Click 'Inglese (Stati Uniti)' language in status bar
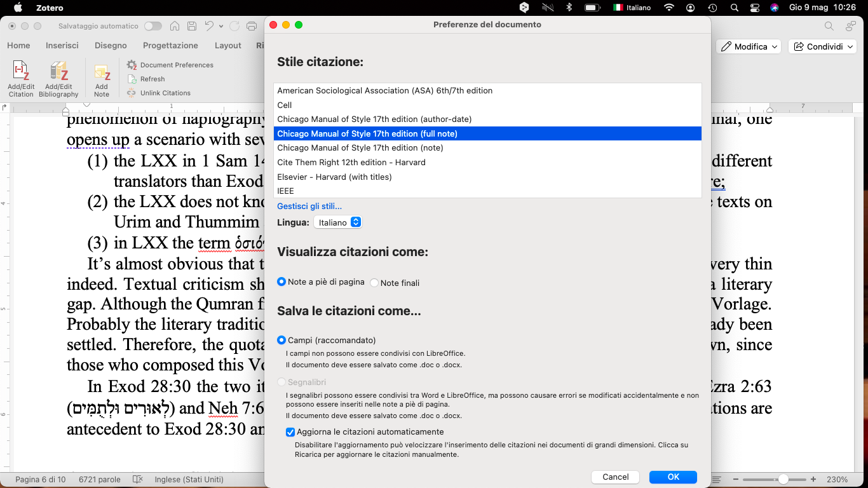The image size is (868, 488). pyautogui.click(x=189, y=479)
